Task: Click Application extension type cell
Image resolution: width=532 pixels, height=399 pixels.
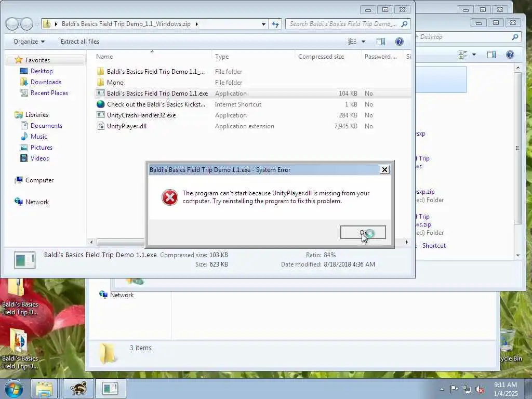Action: (x=244, y=126)
